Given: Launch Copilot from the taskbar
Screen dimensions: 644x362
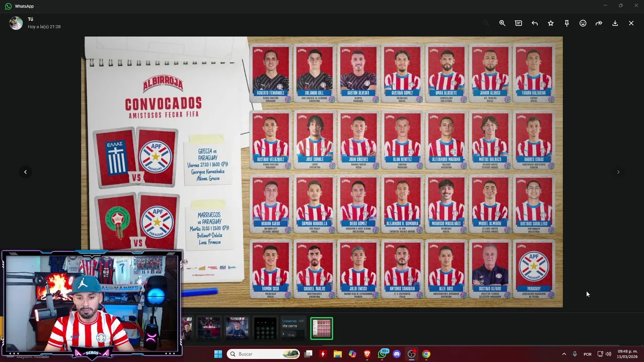Looking at the screenshot, I should coord(352,354).
